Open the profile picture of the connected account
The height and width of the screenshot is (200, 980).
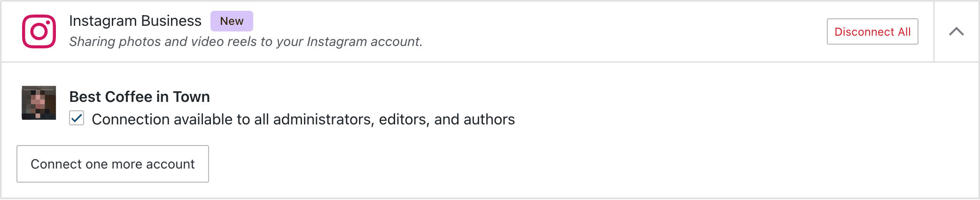(39, 103)
